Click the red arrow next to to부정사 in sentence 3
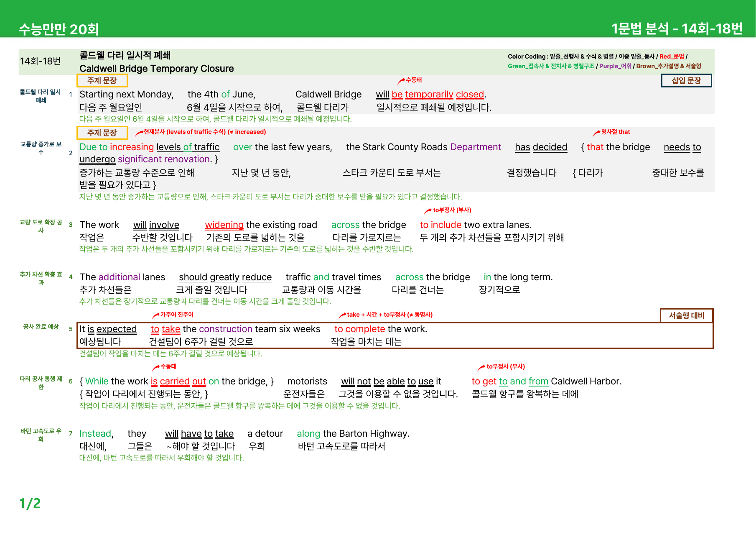This screenshot has height=535, width=756. (428, 211)
